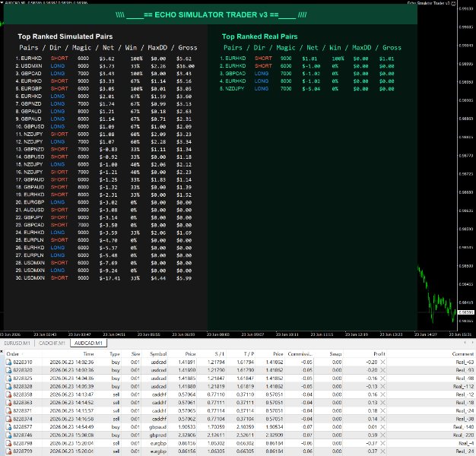Image resolution: width=476 pixels, height=456 pixels.
Task: Click the comment cell 'Real_-220'
Action: (464, 435)
